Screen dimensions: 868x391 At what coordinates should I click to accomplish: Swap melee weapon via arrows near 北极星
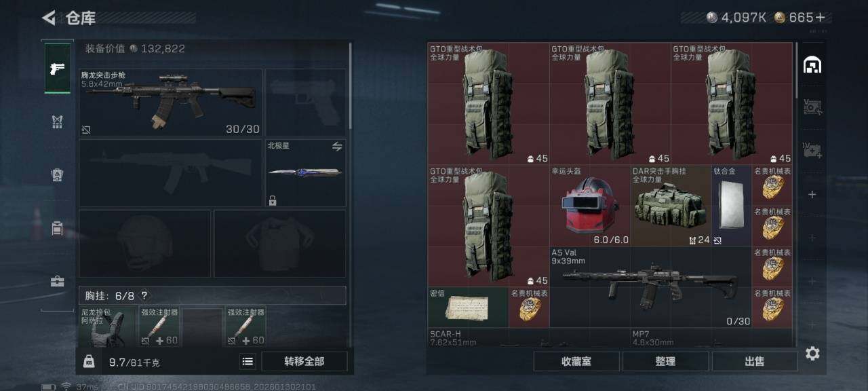pos(337,147)
